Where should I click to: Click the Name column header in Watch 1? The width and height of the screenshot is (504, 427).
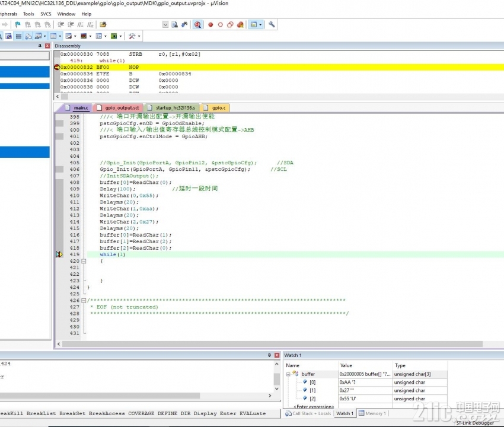pos(311,365)
